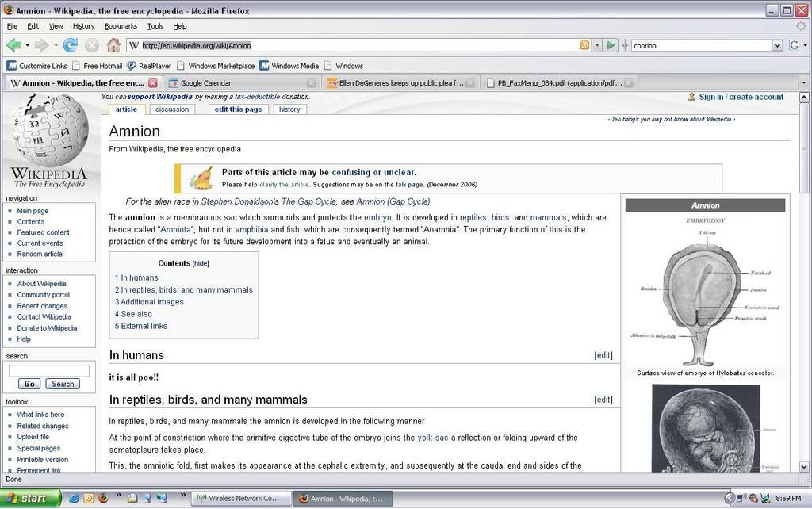The height and width of the screenshot is (509, 812).
Task: Open the forward history dropdown arrow
Action: (x=56, y=45)
